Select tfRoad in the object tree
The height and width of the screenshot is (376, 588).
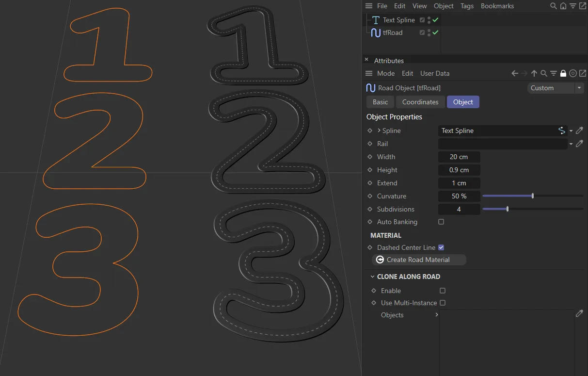pyautogui.click(x=393, y=33)
